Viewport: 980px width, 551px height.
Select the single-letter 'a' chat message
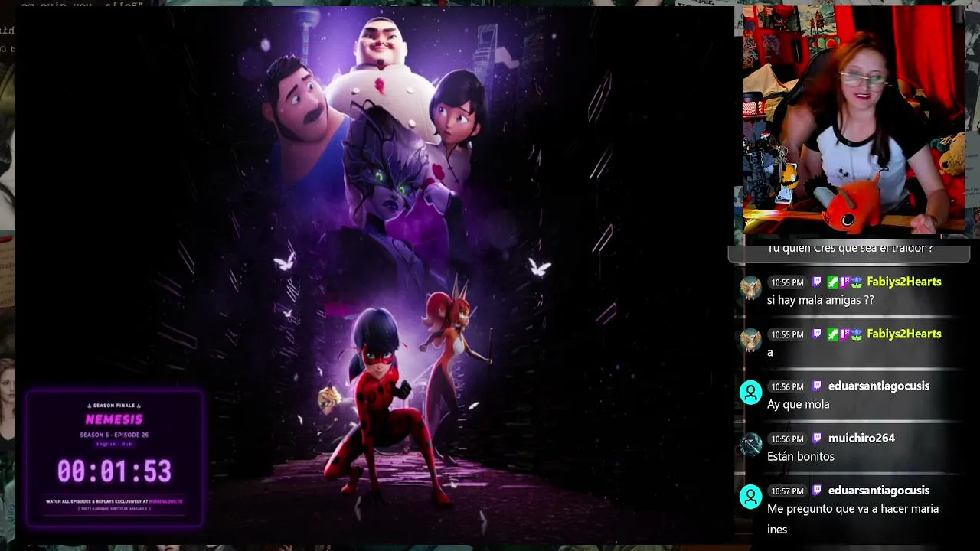tap(770, 353)
